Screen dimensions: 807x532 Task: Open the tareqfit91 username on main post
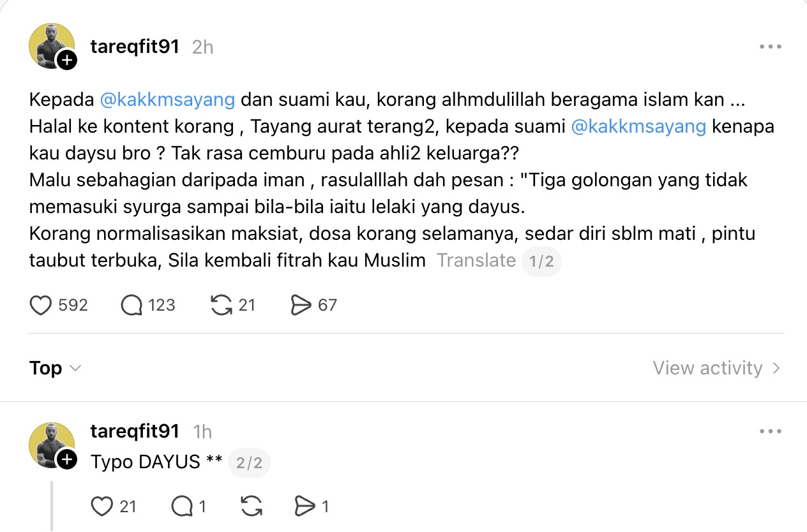(135, 47)
